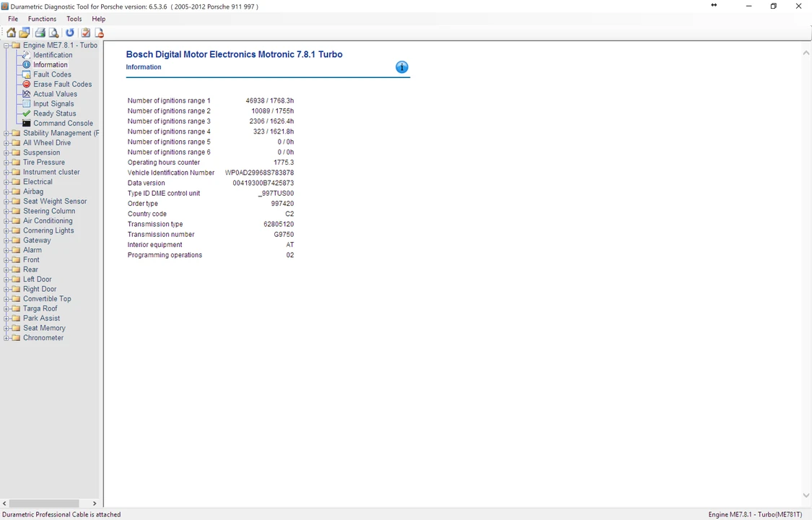
Task: Expand the Airbag node
Action: point(6,191)
